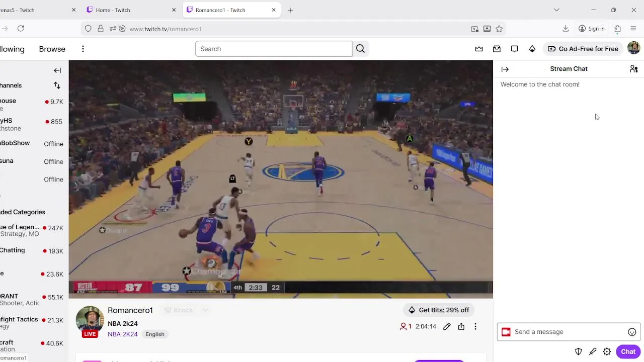Select the category row with 23.6K viewers
Viewport: 644px width, 362px height.
[34, 274]
